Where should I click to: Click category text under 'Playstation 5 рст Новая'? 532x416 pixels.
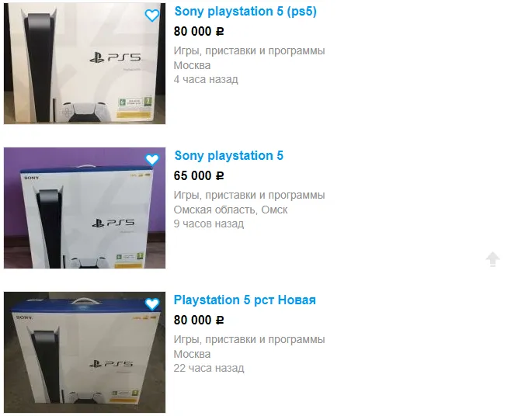pyautogui.click(x=249, y=340)
